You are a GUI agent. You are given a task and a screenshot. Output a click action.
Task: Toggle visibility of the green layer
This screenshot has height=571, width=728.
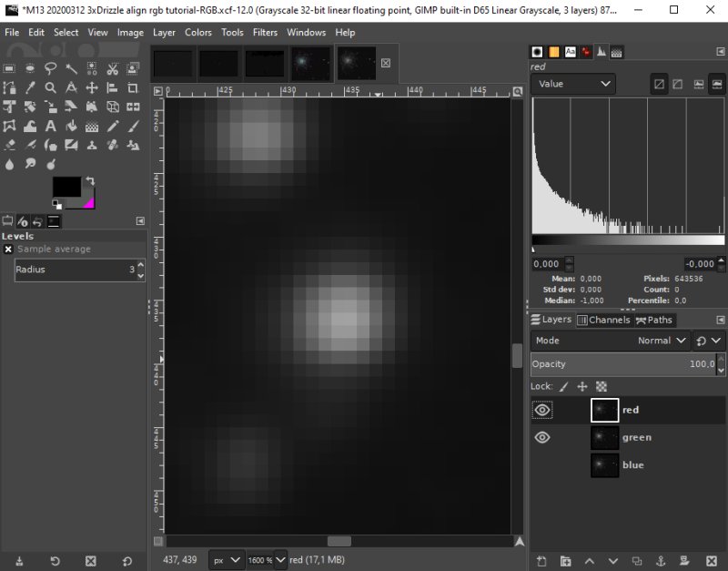[541, 437]
